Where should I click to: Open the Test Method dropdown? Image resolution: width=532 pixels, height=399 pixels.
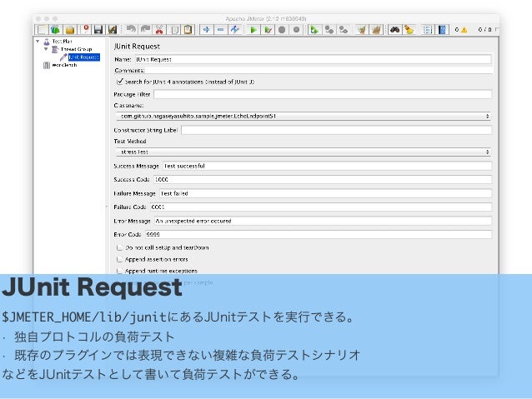[304, 152]
